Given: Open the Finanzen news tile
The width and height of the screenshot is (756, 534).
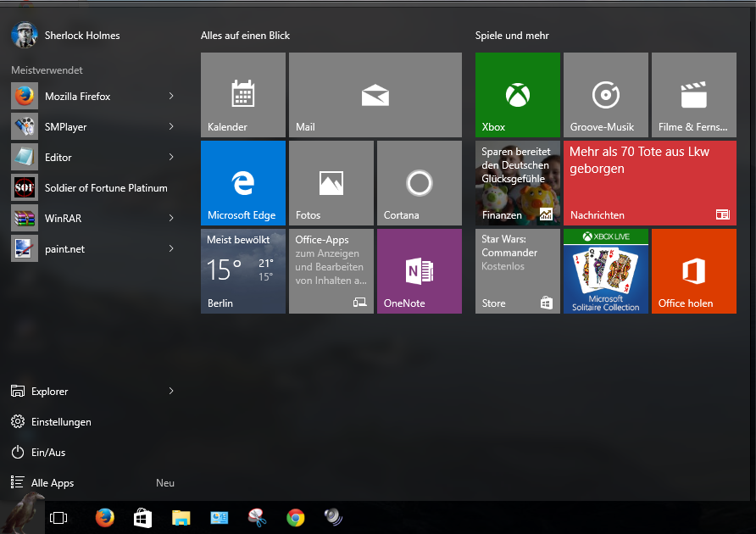Looking at the screenshot, I should (x=518, y=183).
